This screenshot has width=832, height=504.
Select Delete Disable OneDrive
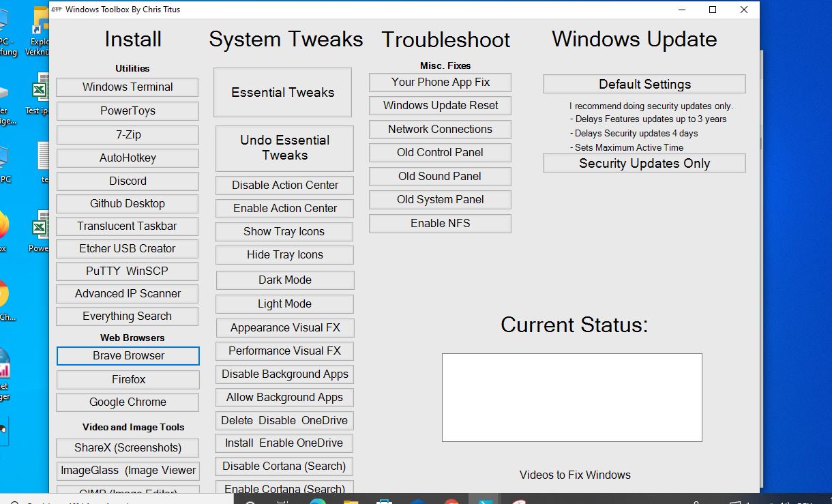tap(284, 421)
